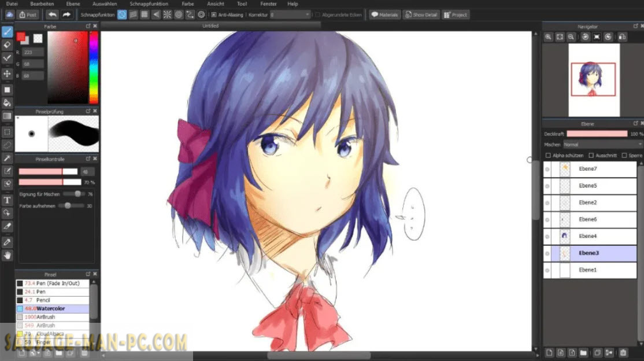Toggle visibility of layer Ebene7

point(547,169)
